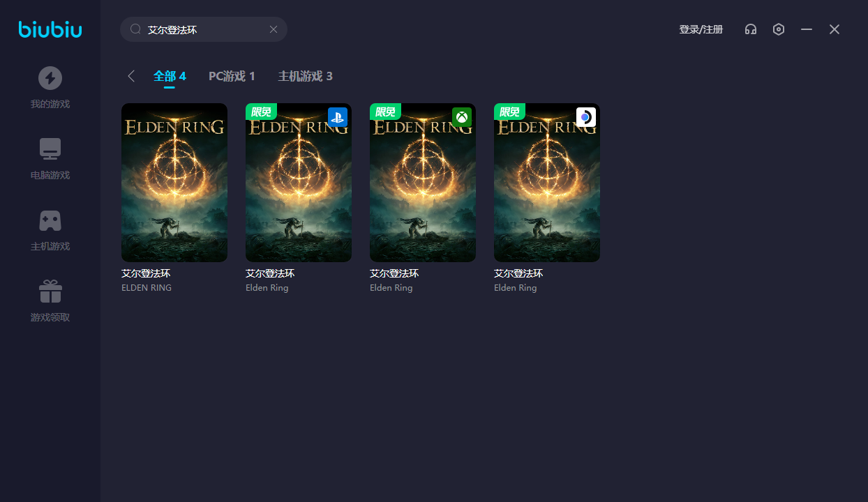
Task: Click the search field containing 艾尔登法环
Action: click(x=202, y=29)
